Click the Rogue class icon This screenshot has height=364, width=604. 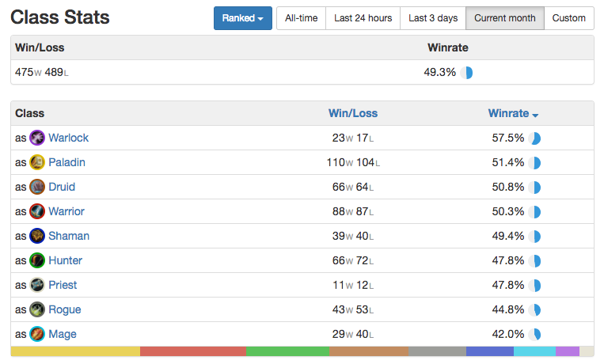coord(37,309)
